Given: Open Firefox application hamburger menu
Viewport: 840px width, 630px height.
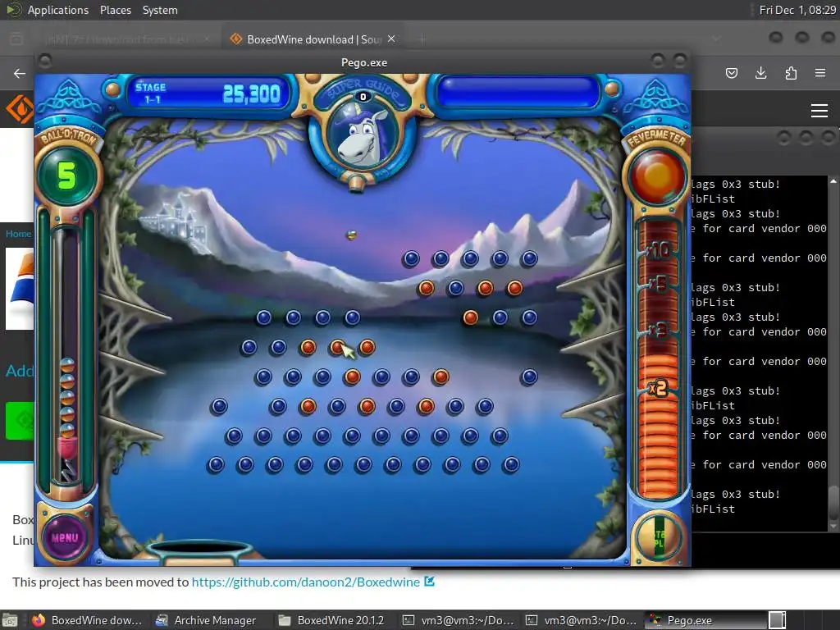Looking at the screenshot, I should (820, 73).
